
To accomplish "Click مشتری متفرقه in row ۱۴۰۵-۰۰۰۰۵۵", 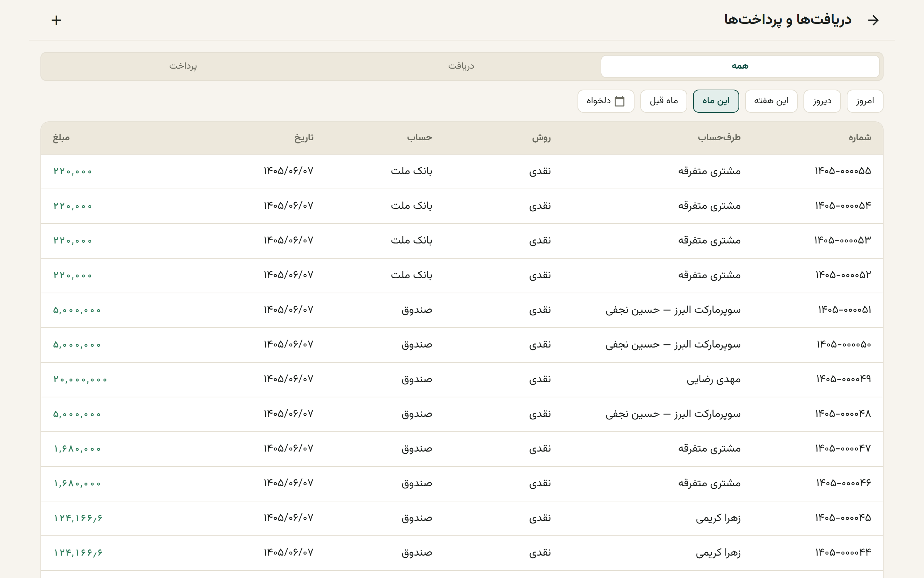I will pos(709,171).
